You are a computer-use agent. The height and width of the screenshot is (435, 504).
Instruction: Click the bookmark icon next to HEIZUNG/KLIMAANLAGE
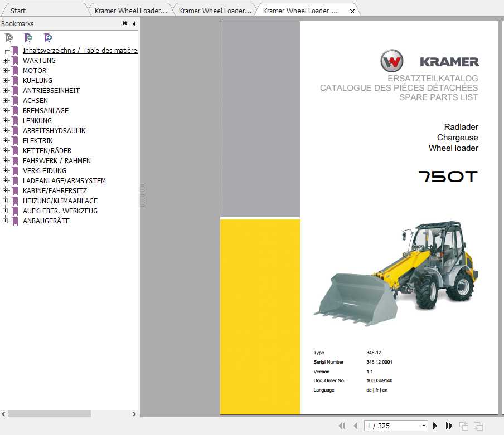(x=15, y=201)
